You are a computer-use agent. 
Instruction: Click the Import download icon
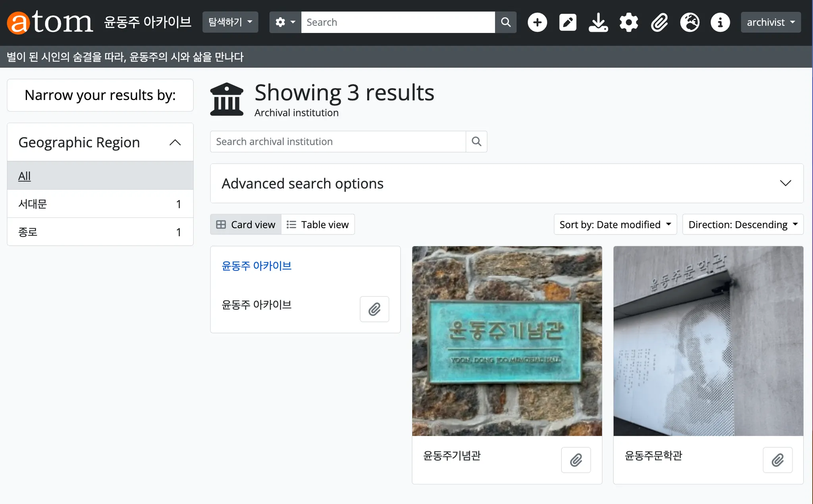coord(598,22)
